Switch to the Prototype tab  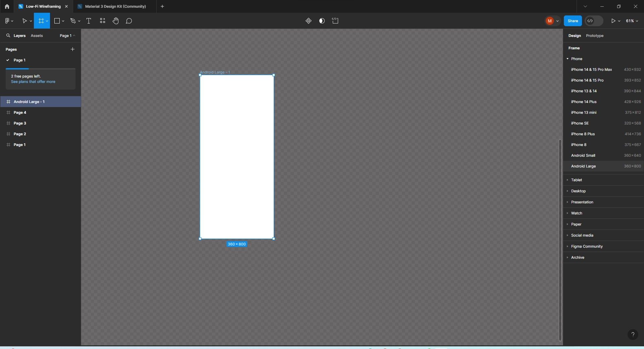[x=594, y=36]
